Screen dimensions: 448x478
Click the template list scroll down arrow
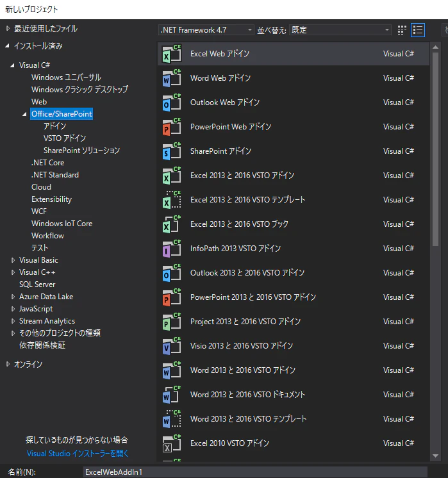(435, 456)
